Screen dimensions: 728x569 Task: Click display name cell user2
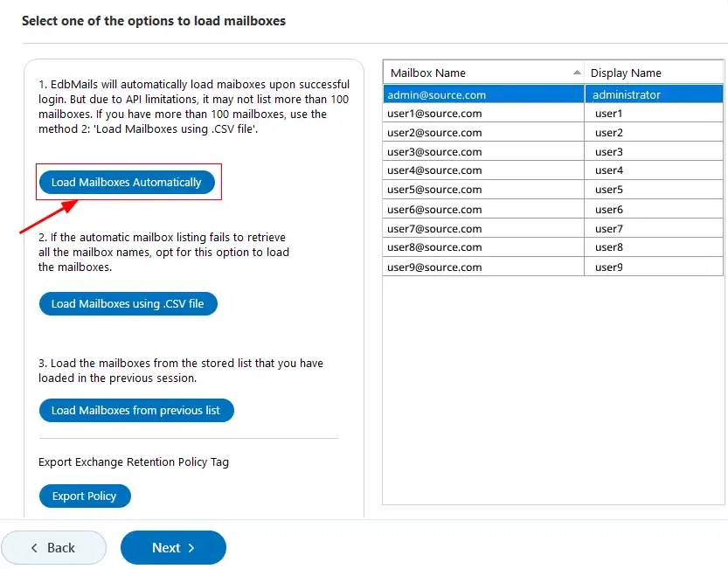[x=654, y=132]
